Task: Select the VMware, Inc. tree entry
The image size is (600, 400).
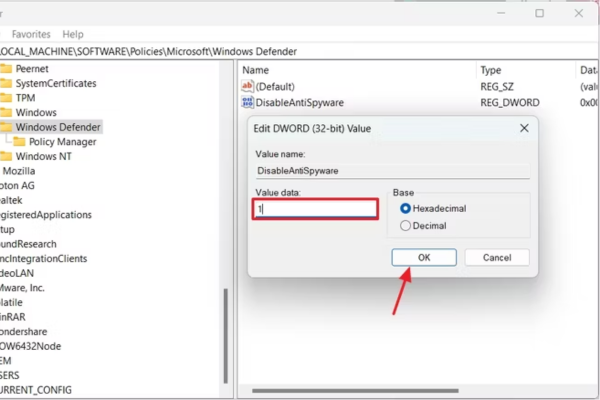Action: click(22, 288)
